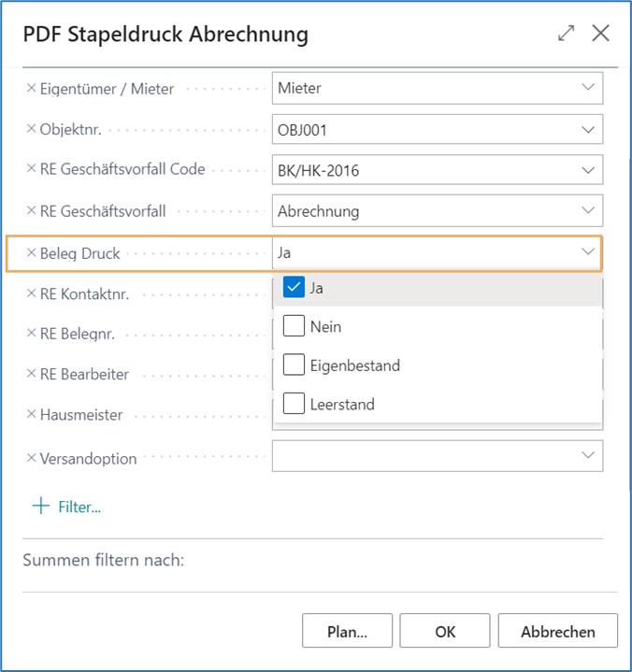Remove the Beleg Druck filter
632x672 pixels.
(x=31, y=252)
